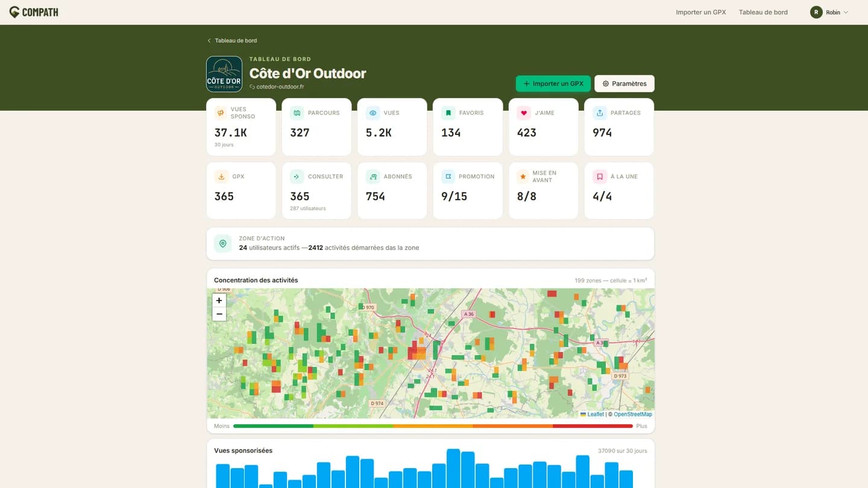Click the 9/15 Promotion value
Screen dimensions: 868x488
[454, 196]
